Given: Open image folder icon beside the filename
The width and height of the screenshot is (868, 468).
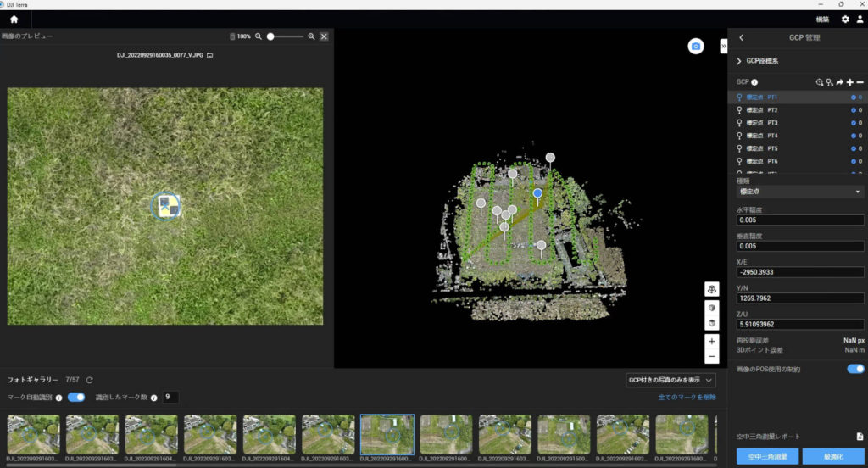Looking at the screenshot, I should (209, 55).
